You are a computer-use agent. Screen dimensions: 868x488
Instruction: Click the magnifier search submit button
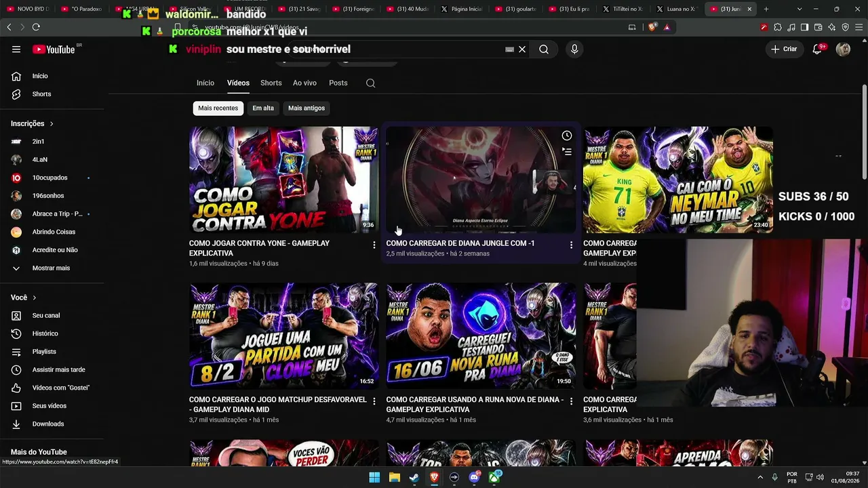click(544, 49)
